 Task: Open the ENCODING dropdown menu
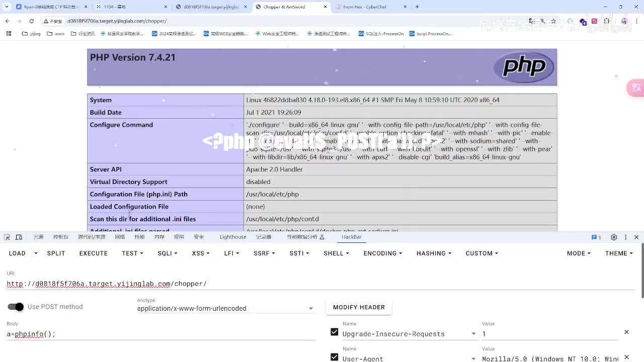click(x=382, y=253)
